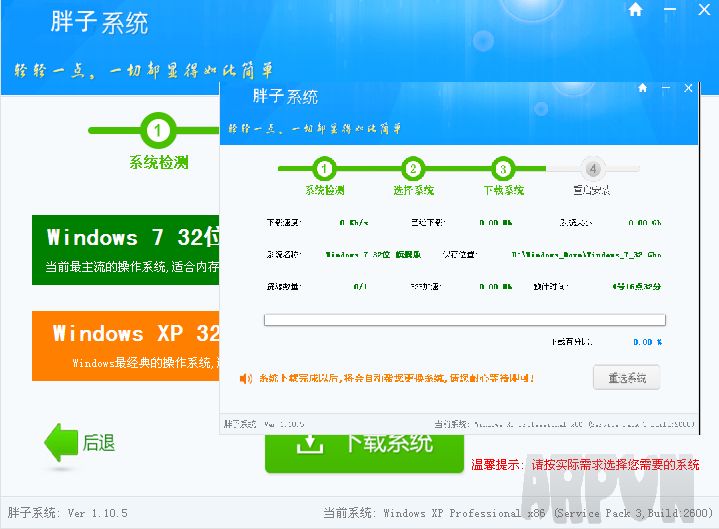Click the Windows 7 32位 旗舰版 system name value
Viewport: 719px width, 529px height.
coord(373,254)
